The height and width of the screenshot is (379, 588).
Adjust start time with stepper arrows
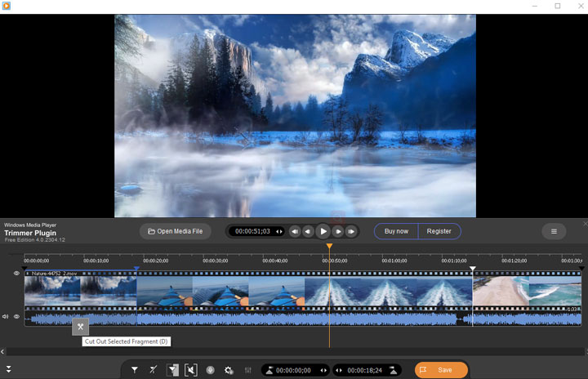click(x=323, y=370)
